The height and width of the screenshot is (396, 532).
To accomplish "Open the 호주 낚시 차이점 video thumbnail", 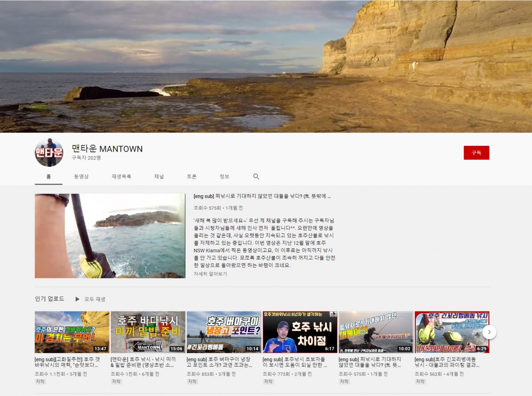I will point(300,332).
